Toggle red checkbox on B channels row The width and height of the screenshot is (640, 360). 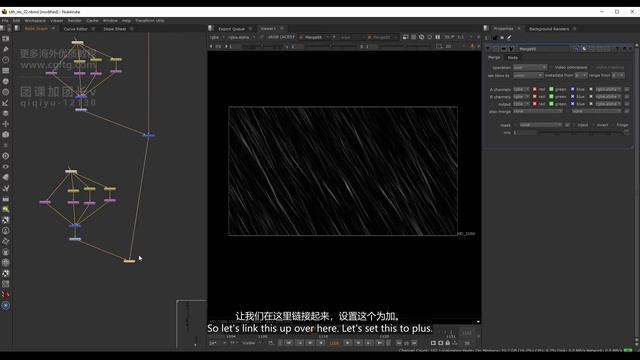[x=534, y=97]
